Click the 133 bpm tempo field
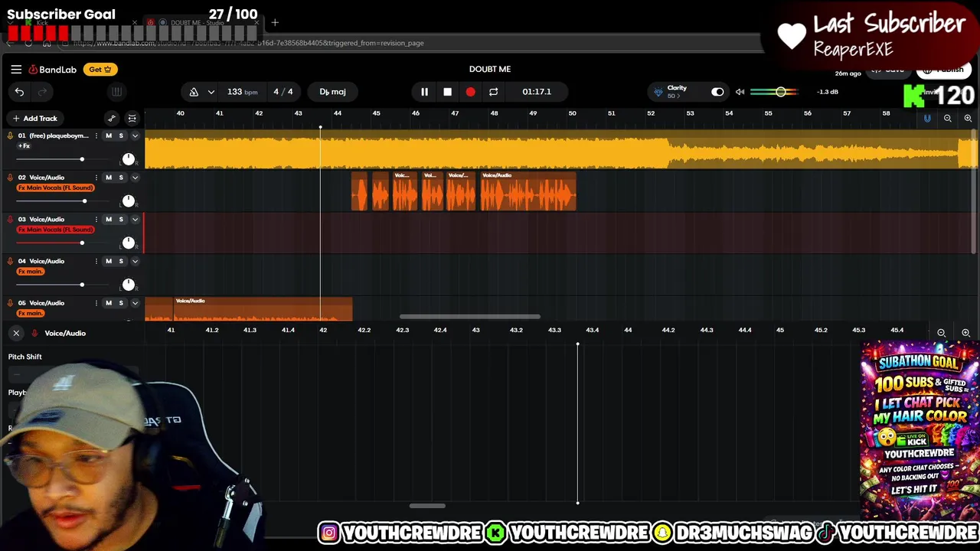The width and height of the screenshot is (980, 551). (x=242, y=92)
